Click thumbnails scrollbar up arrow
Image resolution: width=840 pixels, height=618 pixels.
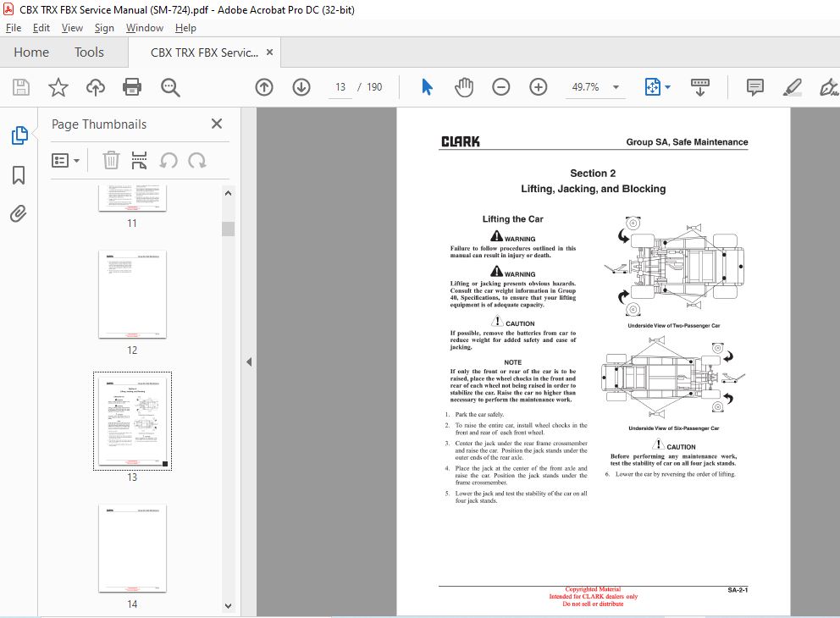pyautogui.click(x=229, y=193)
